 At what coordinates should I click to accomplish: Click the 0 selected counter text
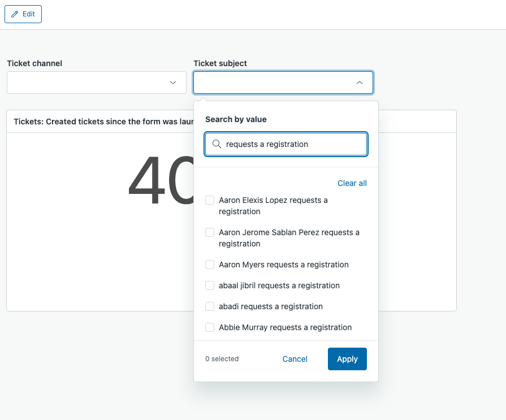[x=222, y=359]
